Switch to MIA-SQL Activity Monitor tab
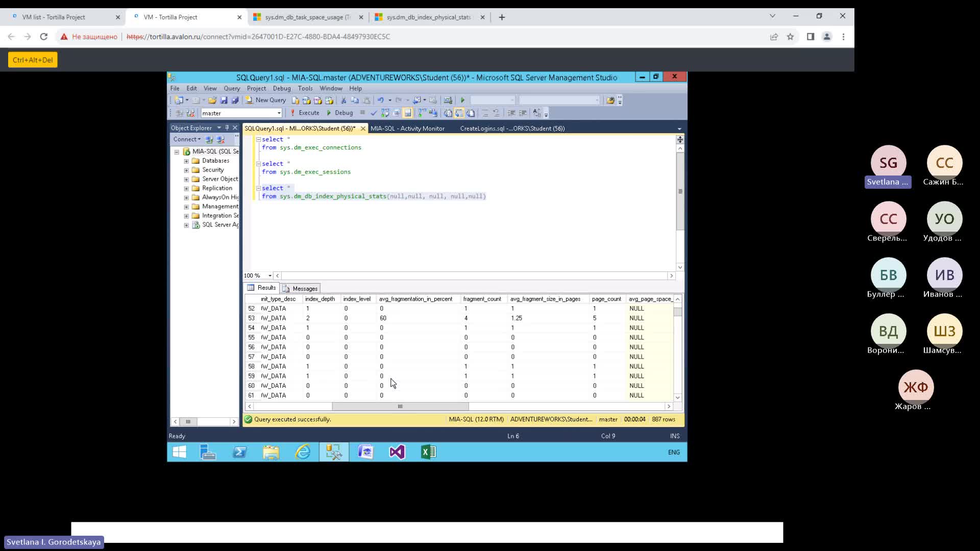This screenshot has height=551, width=980. point(407,129)
